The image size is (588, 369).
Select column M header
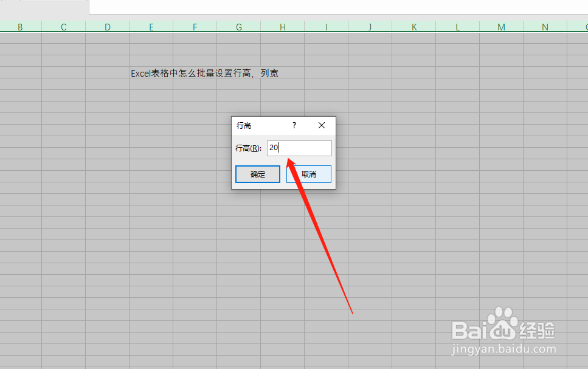502,27
